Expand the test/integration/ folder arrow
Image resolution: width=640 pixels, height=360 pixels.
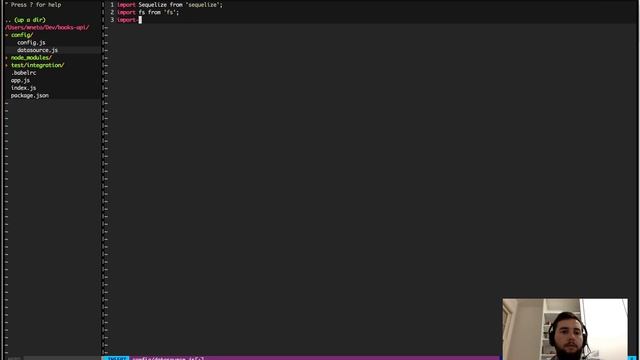coord(7,65)
